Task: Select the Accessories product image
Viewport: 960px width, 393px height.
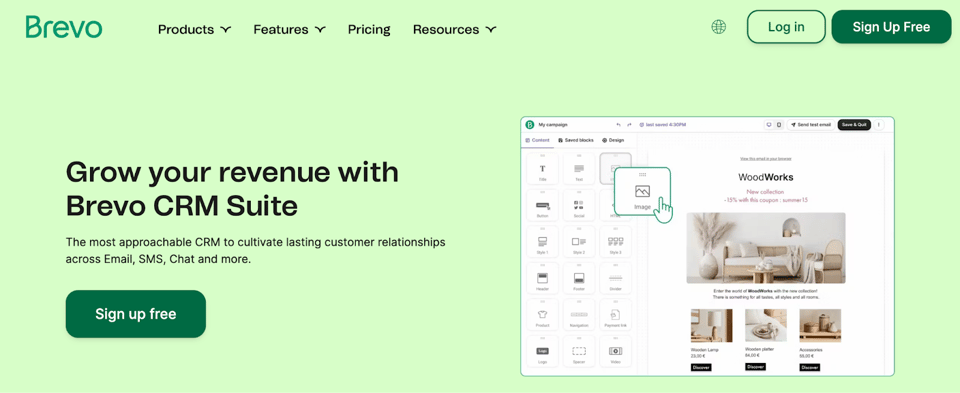Action: (820, 325)
